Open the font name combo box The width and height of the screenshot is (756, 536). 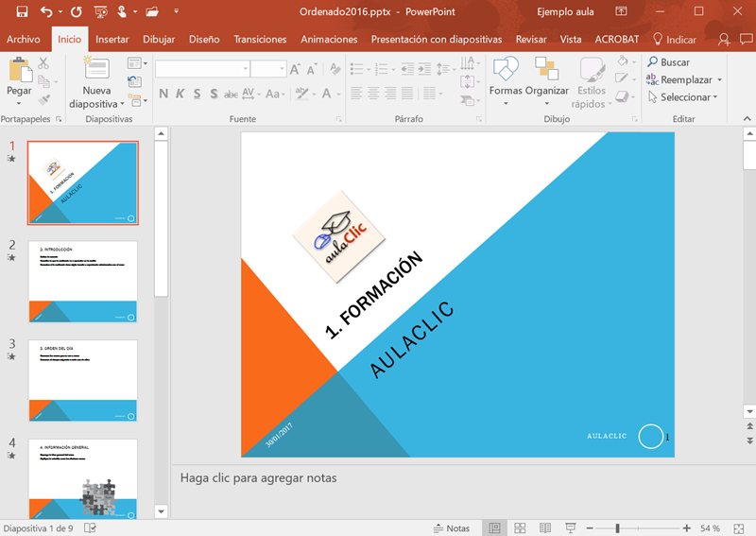point(202,69)
